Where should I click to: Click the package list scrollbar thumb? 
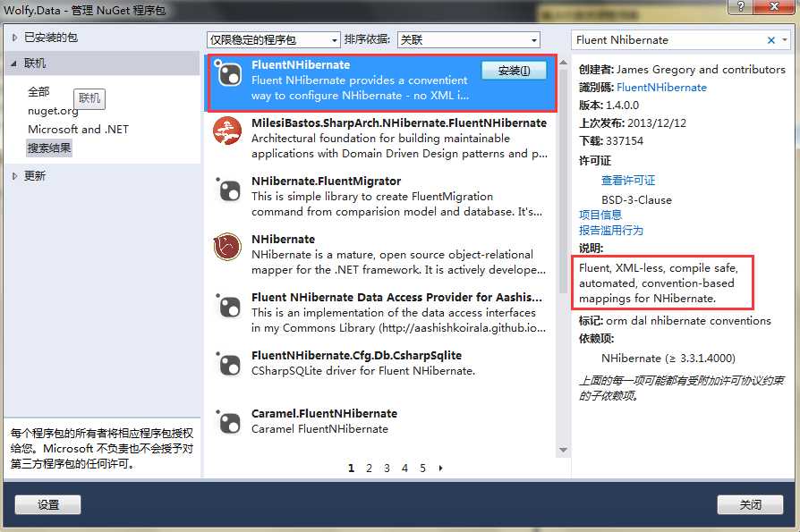[x=563, y=181]
